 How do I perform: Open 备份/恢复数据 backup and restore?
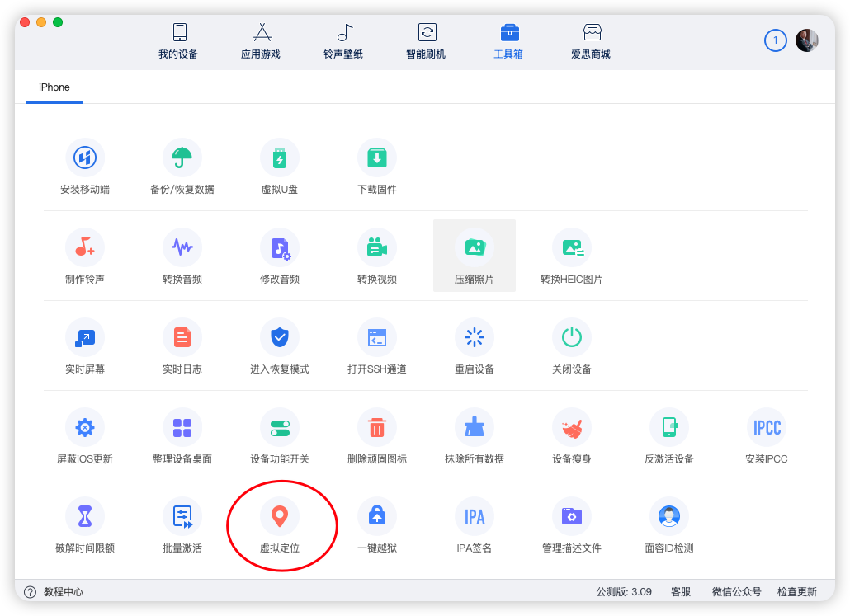tap(182, 165)
